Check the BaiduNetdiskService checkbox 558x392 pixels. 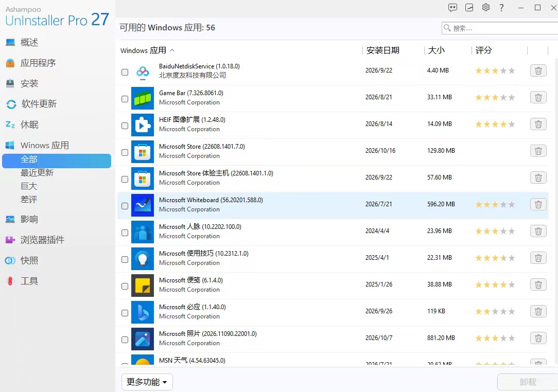click(125, 72)
